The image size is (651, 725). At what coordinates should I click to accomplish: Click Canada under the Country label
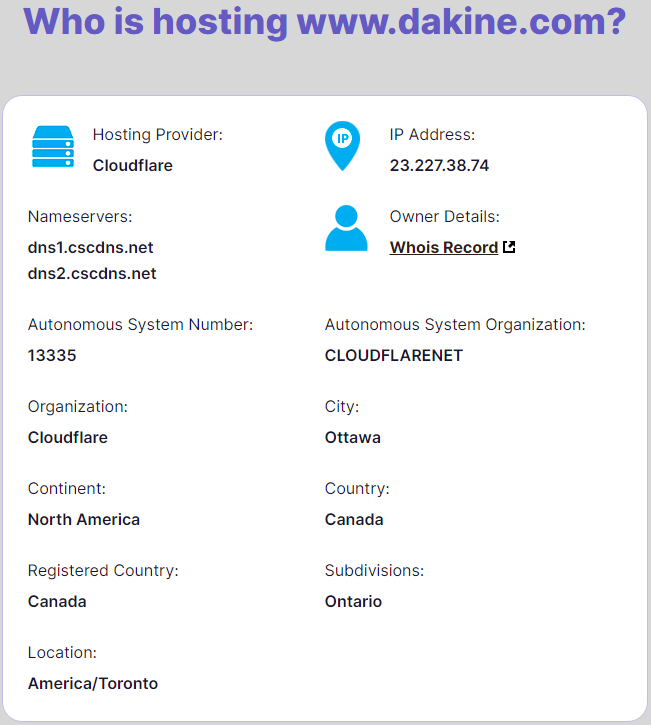354,520
